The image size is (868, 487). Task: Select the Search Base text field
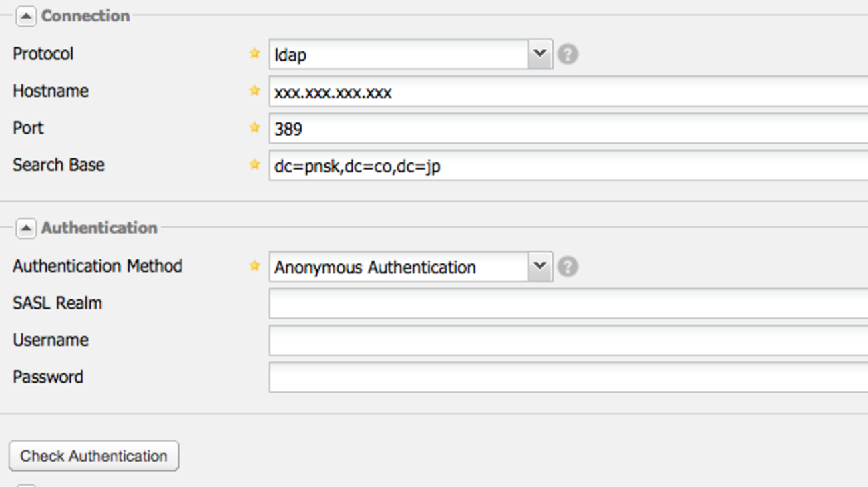568,166
